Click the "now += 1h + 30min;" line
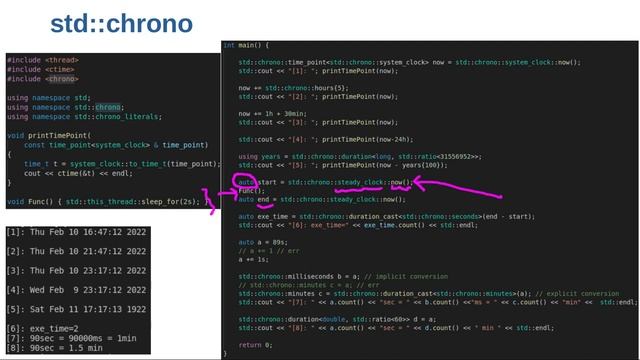Screen dimensions: 640x360 click(x=273, y=114)
